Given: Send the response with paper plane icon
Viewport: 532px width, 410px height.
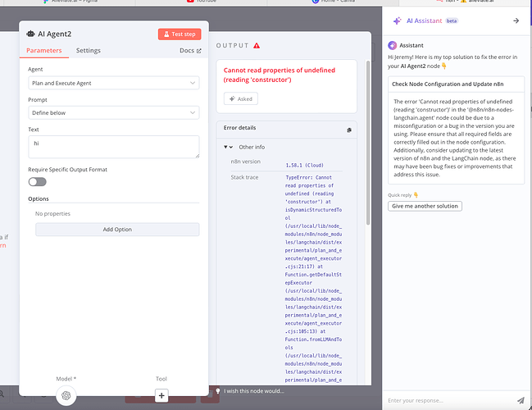Looking at the screenshot, I should coord(521,400).
